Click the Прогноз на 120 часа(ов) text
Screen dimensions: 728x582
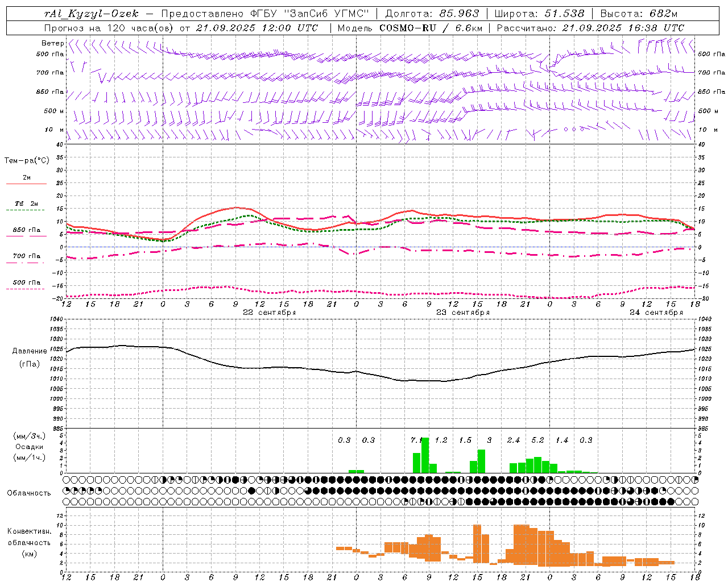(109, 28)
